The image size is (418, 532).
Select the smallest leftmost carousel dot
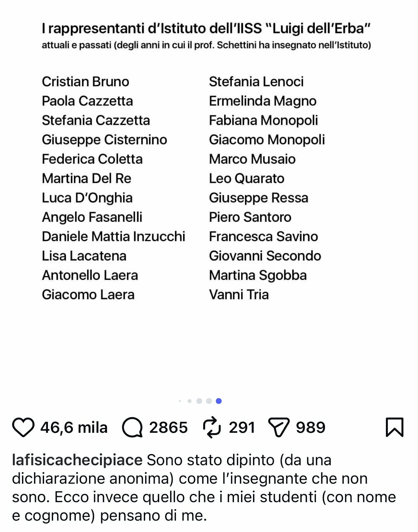(x=180, y=401)
